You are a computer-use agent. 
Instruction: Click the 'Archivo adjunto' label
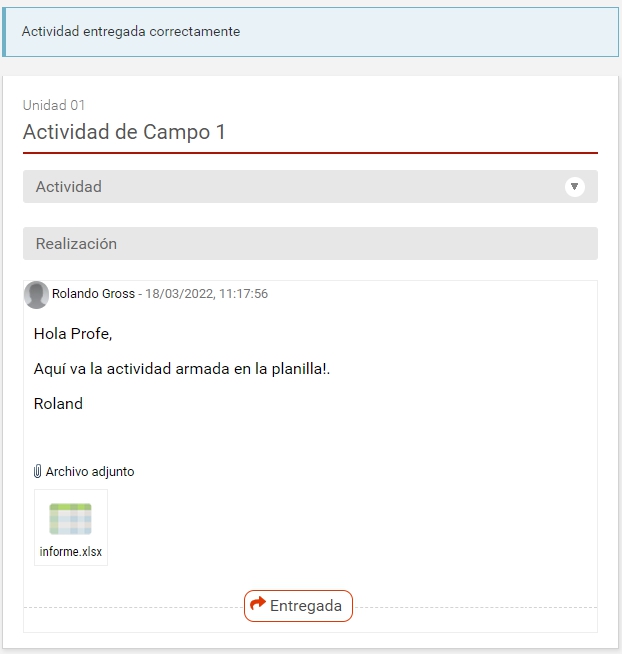[x=90, y=472]
